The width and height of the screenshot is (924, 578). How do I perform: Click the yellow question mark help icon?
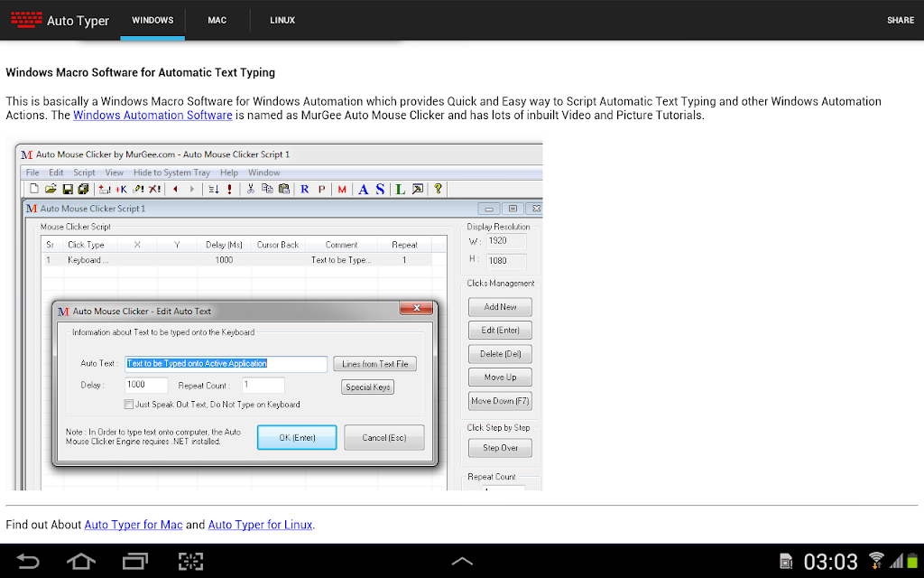[x=438, y=189]
